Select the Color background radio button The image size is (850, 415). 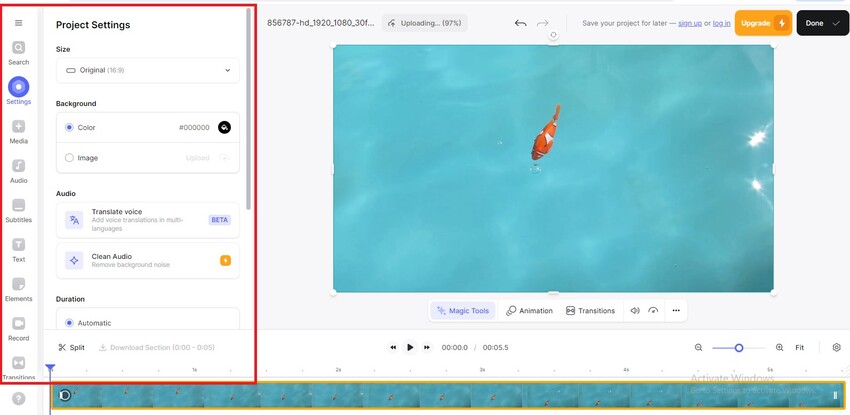(x=69, y=128)
